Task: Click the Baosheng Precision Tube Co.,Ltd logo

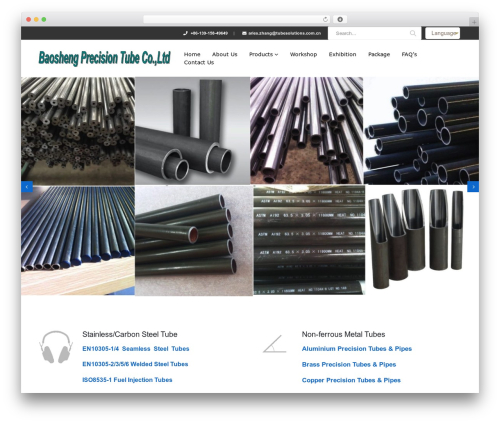Action: tap(104, 58)
